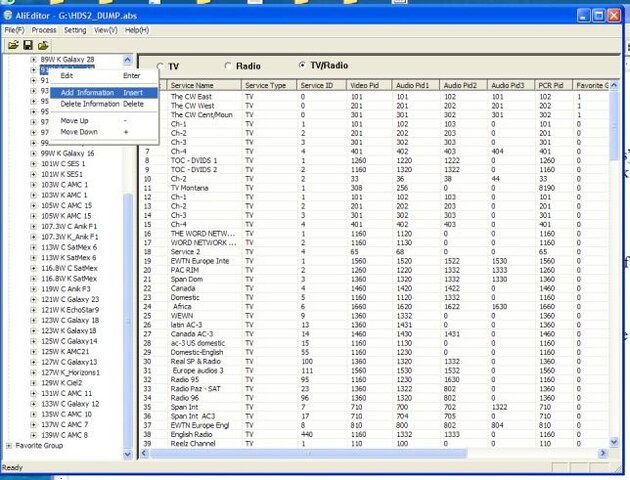Image resolution: width=630 pixels, height=480 pixels.
Task: Select 129W K Ciel2 tree item
Action: pos(61,383)
